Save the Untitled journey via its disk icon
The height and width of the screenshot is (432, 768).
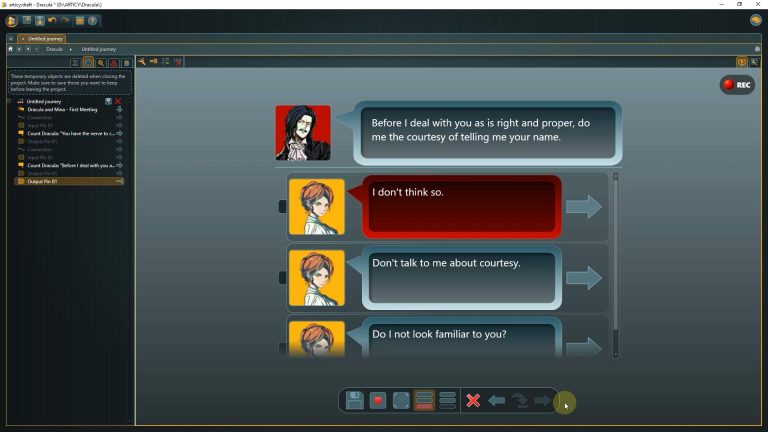(108, 101)
